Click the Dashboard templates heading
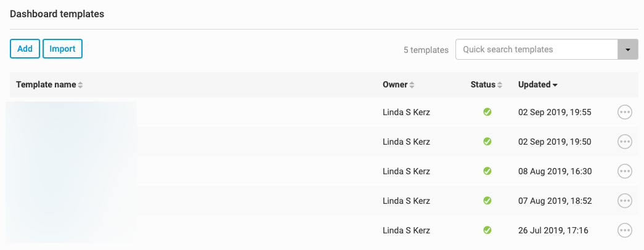Screen dimensions: 644x250 (x=57, y=15)
